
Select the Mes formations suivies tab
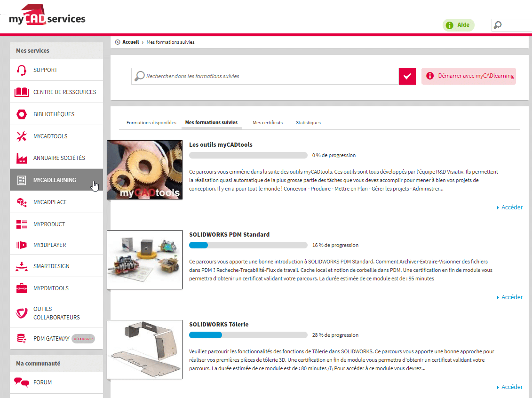point(211,123)
